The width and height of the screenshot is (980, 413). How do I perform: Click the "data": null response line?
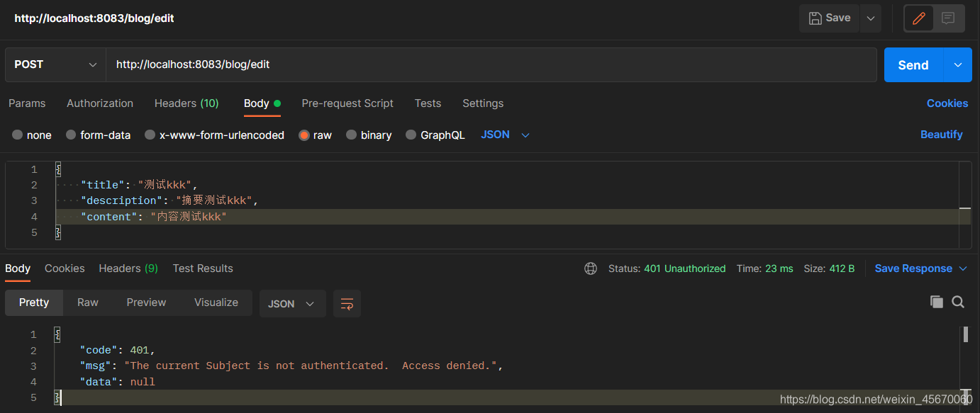117,381
